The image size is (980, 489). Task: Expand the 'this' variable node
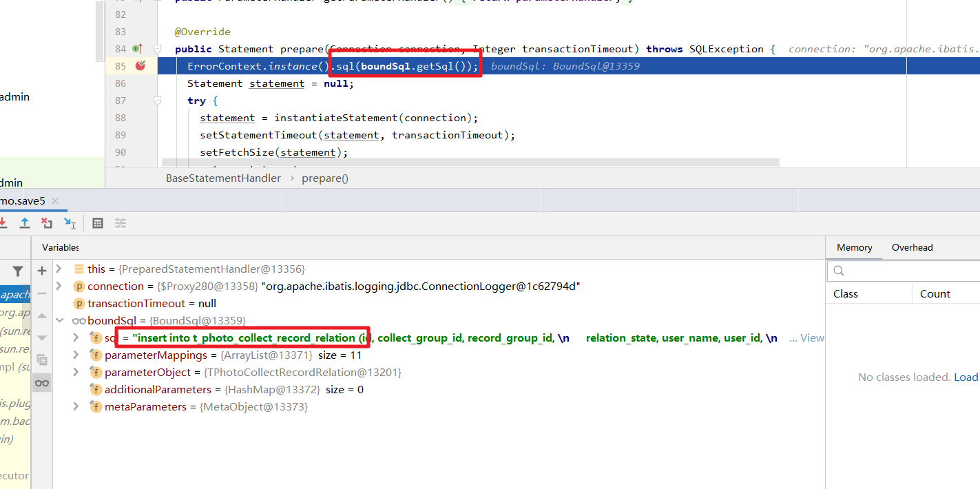tap(59, 269)
